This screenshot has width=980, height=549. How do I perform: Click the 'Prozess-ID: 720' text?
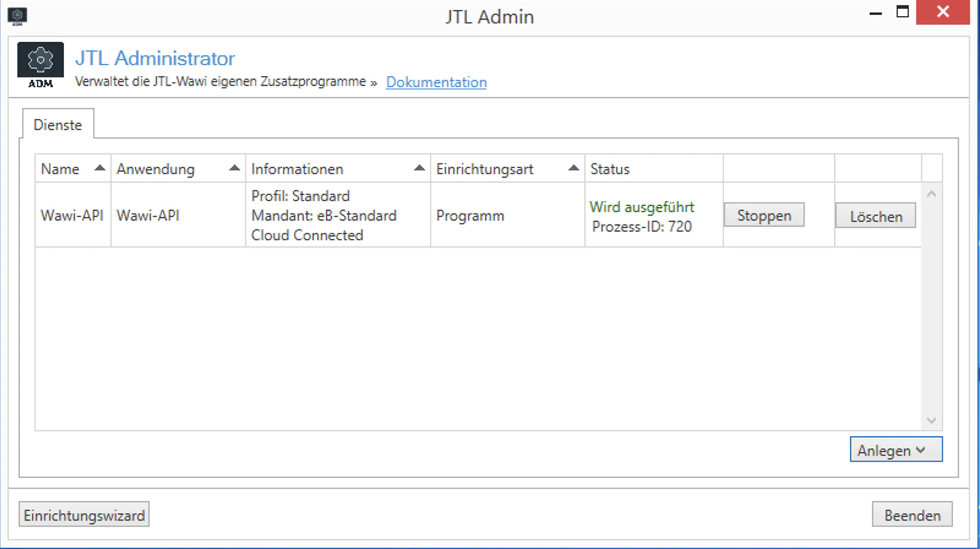642,227
